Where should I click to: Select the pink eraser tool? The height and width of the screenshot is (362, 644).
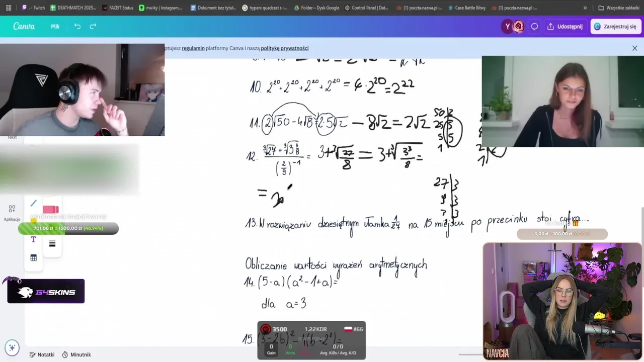[x=51, y=210]
